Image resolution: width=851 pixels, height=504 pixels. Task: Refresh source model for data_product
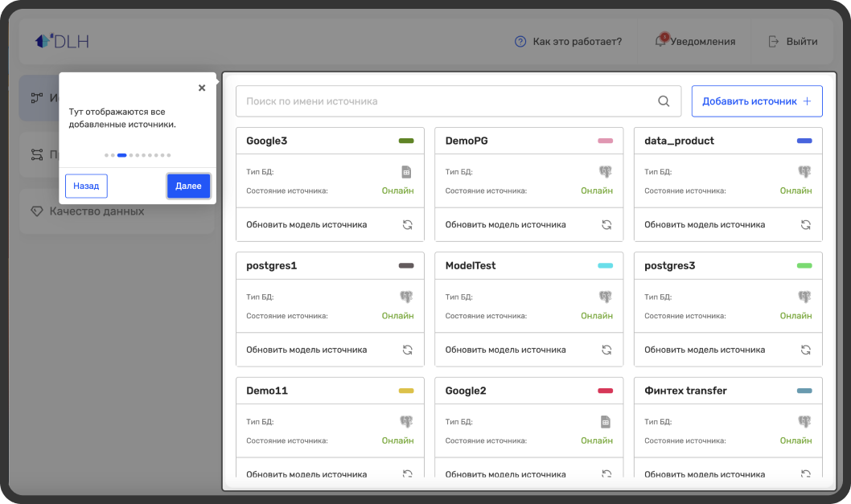pos(806,224)
